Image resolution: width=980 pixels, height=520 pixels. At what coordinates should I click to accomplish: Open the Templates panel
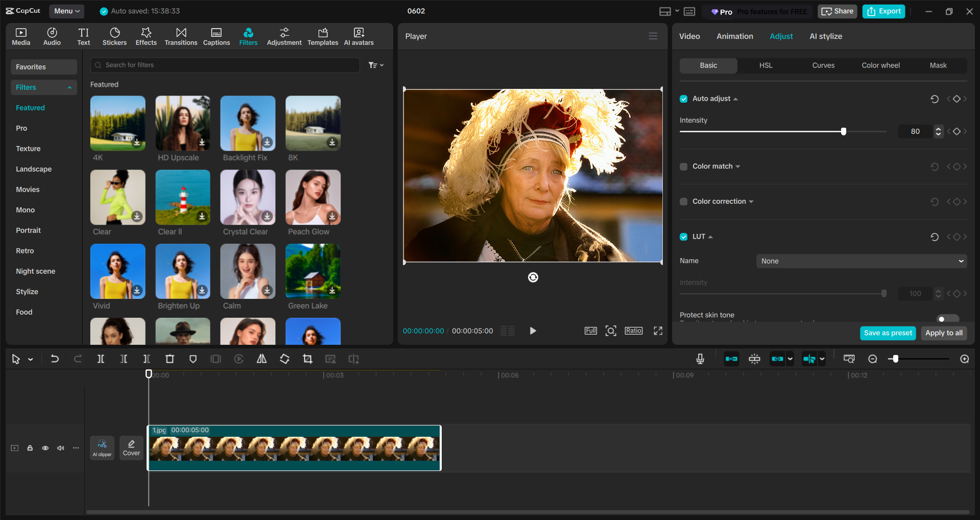322,36
